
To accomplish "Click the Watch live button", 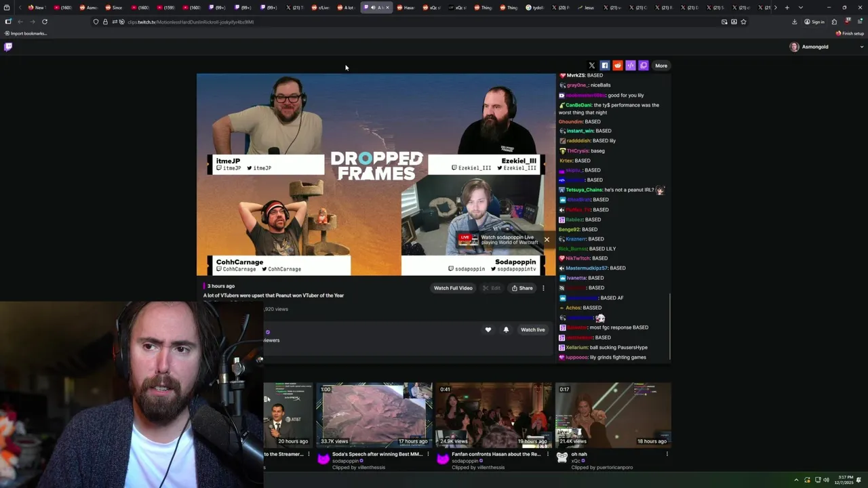I will (532, 329).
